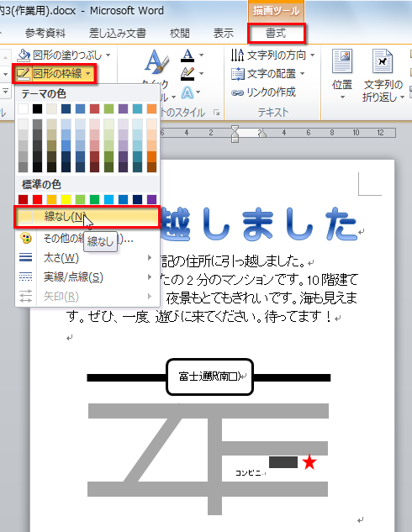Select the 越しました WordArt title
The image size is (412, 532).
pyautogui.click(x=259, y=224)
